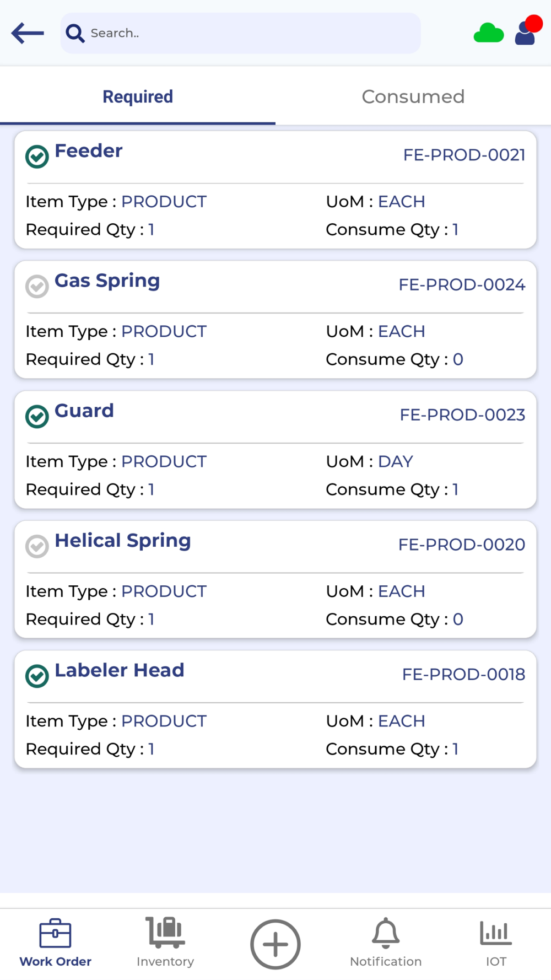Toggle the Feeder check circle

[37, 157]
